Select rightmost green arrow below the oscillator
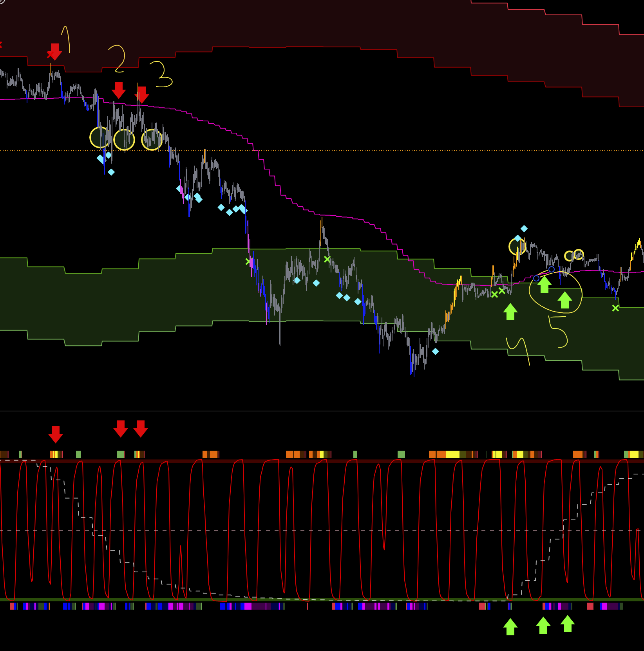644x651 pixels. [x=568, y=624]
